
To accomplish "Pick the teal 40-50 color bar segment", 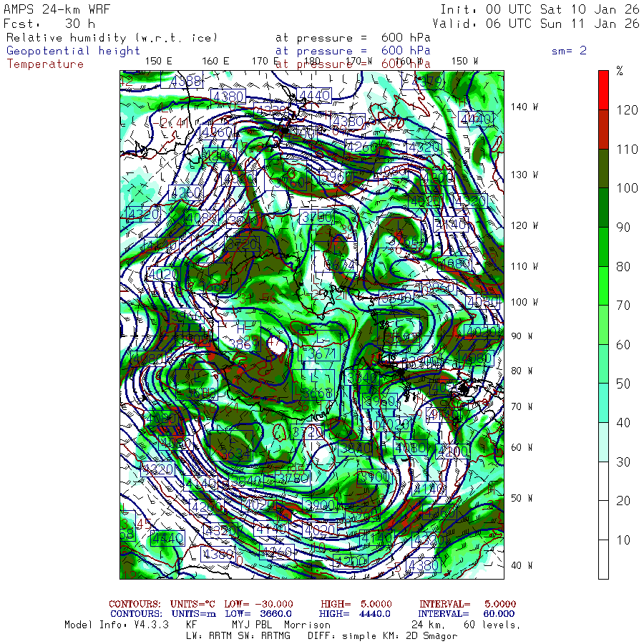I will 603,403.
